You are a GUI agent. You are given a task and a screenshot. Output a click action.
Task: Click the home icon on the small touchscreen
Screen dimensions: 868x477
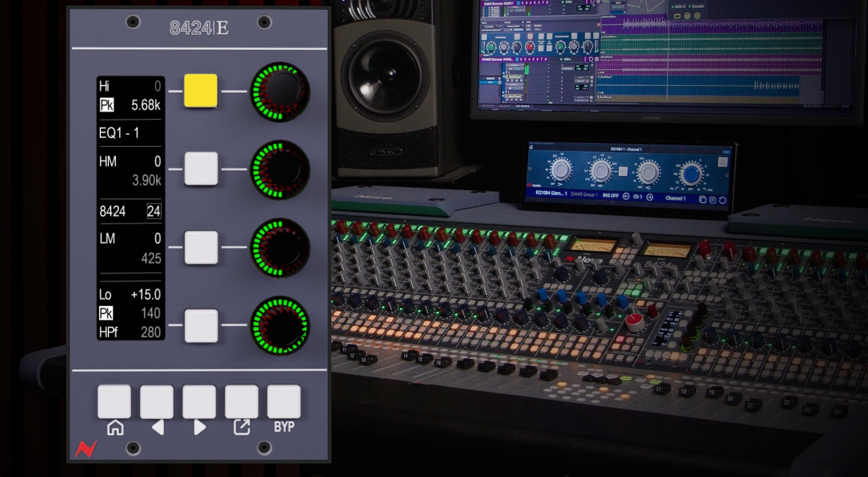coord(531,147)
